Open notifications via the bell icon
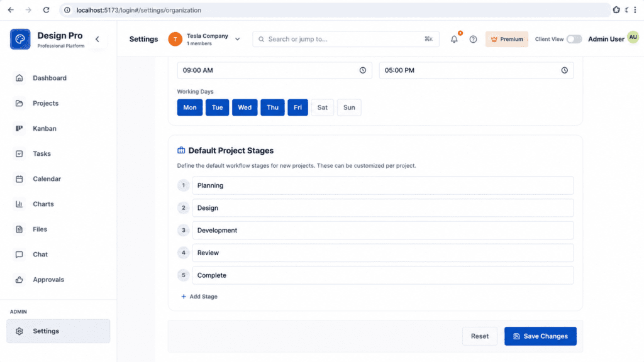The height and width of the screenshot is (362, 644). click(454, 40)
